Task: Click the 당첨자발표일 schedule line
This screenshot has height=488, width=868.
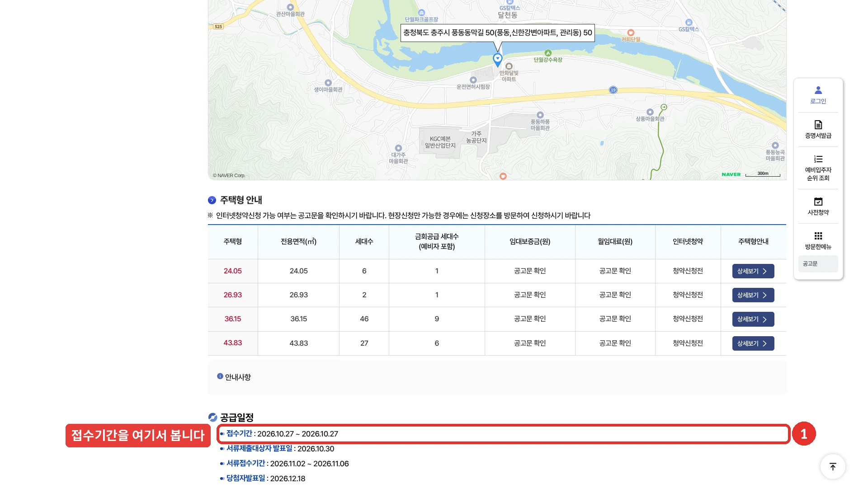Action: point(263,479)
